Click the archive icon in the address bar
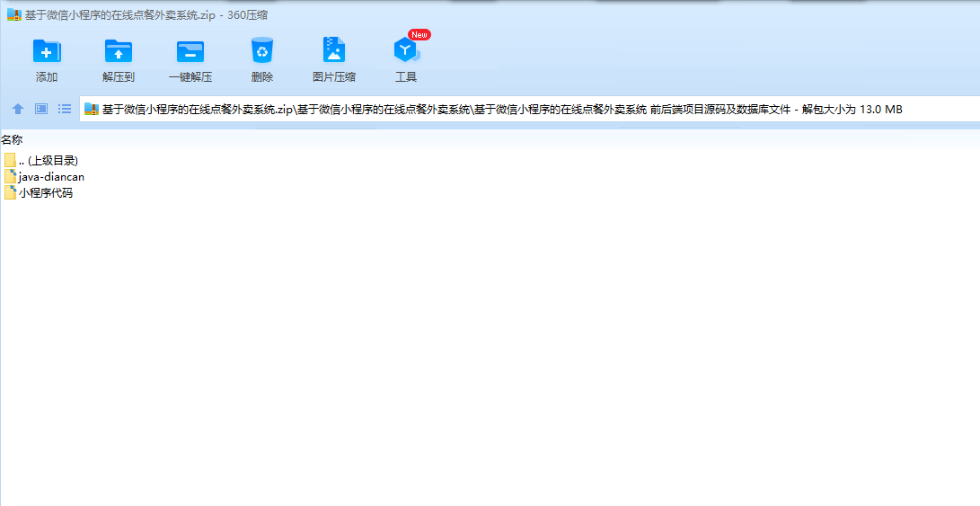980x506 pixels. click(92, 110)
